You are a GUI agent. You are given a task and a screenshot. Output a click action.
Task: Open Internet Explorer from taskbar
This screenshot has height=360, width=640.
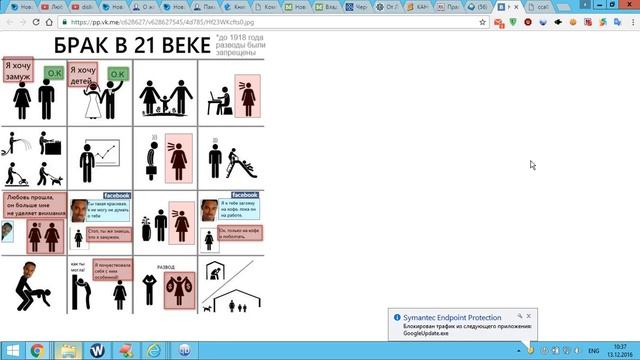tap(154, 350)
